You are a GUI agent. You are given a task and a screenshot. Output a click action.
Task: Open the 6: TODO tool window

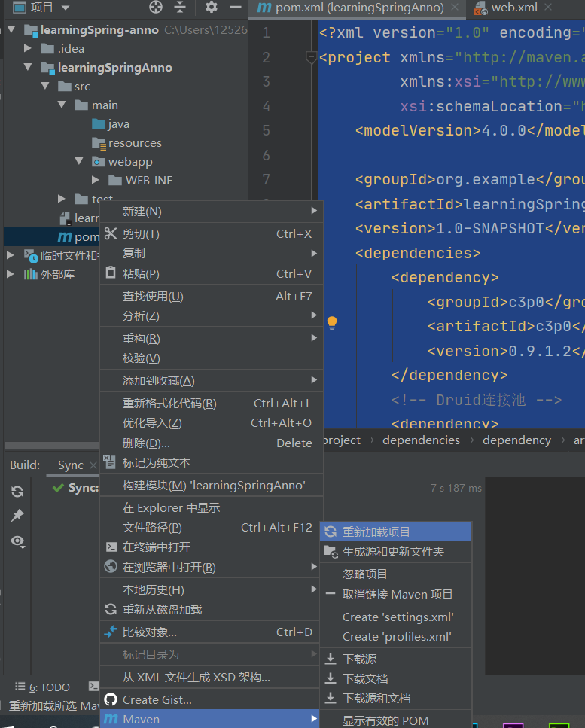43,687
